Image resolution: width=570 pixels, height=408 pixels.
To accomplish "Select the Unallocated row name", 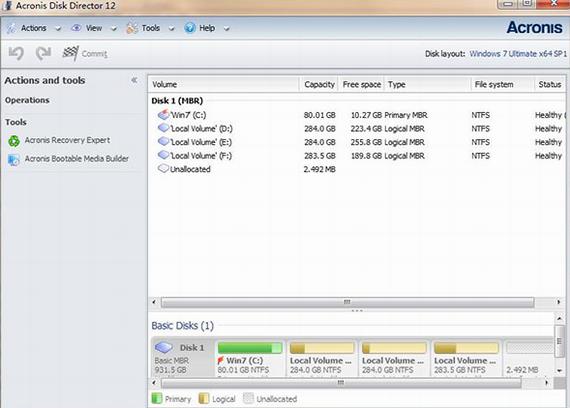I will point(190,169).
